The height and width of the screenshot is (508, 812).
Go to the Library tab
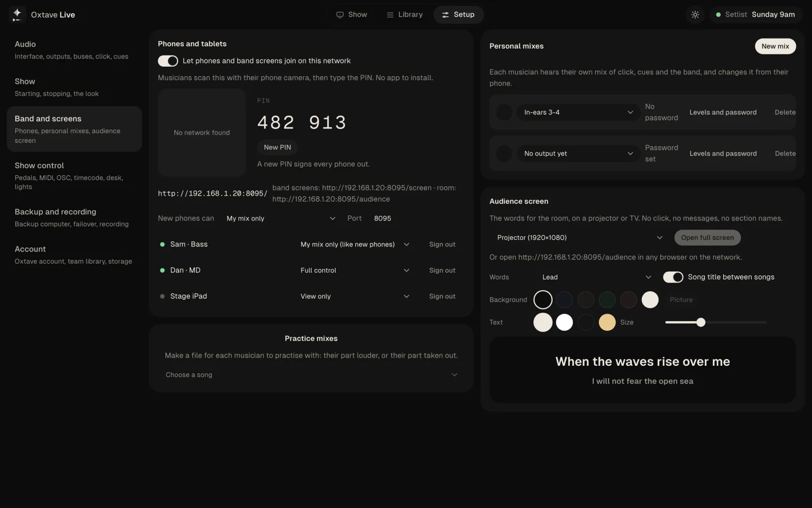click(x=404, y=15)
